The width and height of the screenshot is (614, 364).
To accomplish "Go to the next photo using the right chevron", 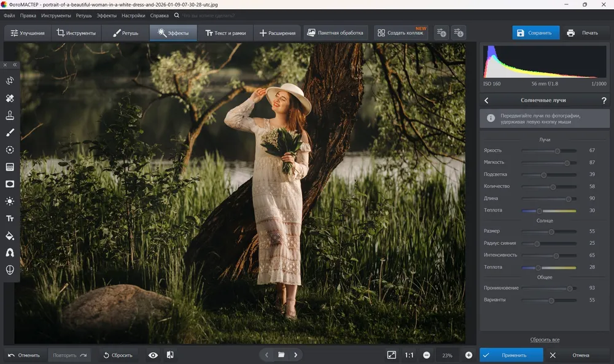I will (296, 355).
